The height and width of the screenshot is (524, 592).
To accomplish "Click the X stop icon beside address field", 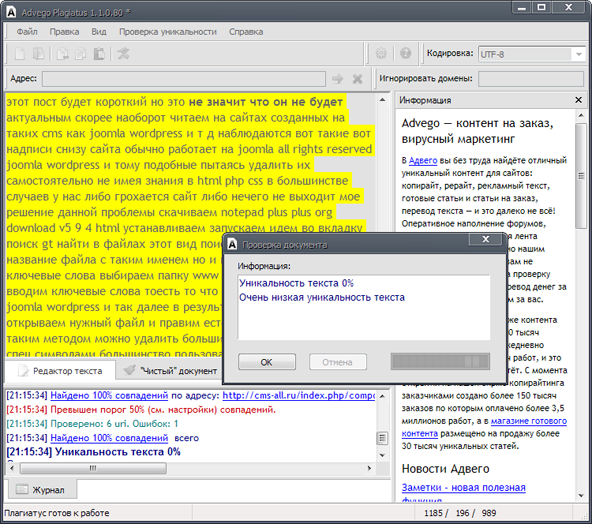I will coord(357,79).
